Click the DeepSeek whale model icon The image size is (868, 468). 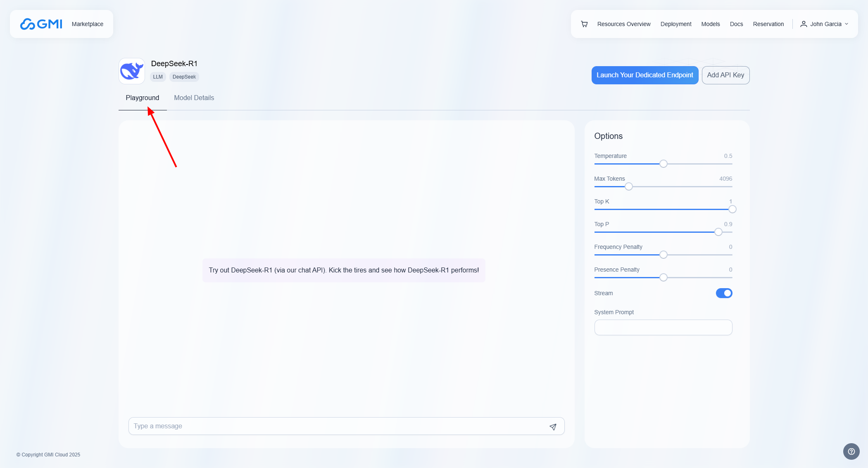point(132,71)
